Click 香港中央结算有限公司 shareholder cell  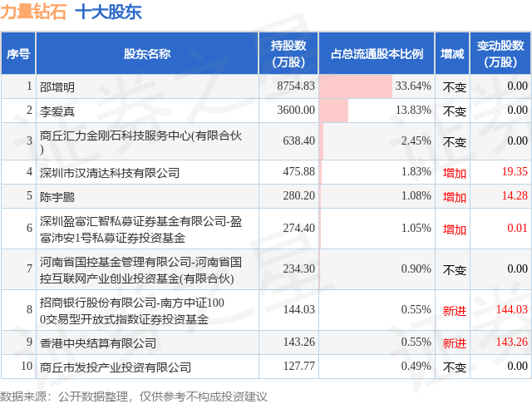point(147,343)
